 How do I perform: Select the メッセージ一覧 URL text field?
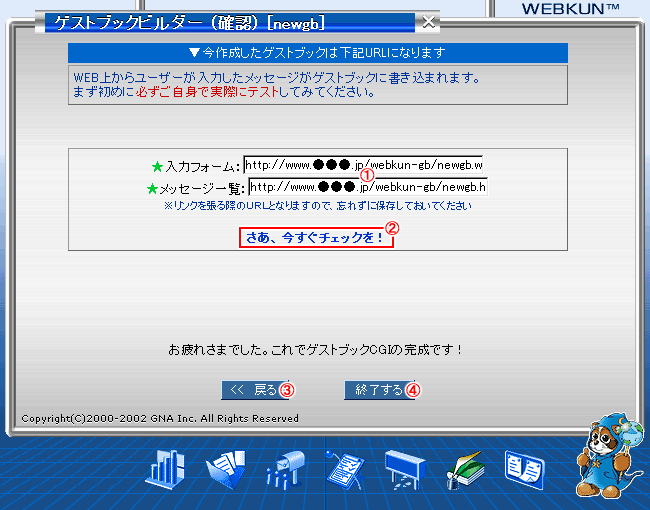coord(367,186)
